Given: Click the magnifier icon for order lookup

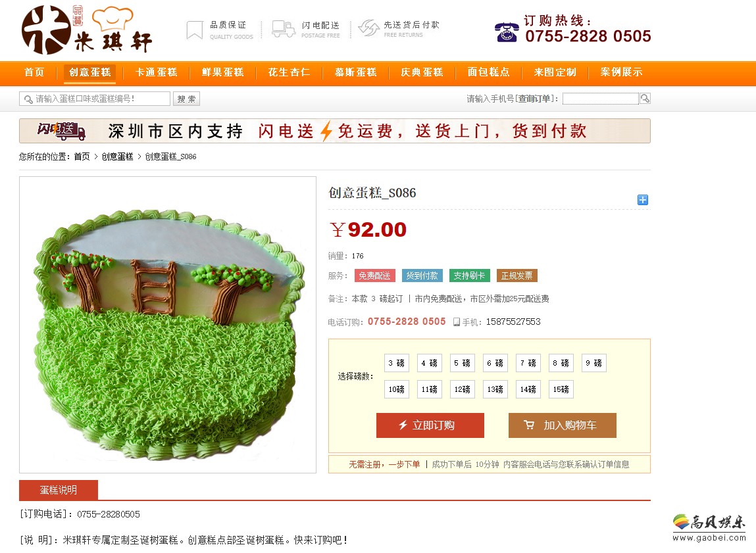Looking at the screenshot, I should (645, 99).
